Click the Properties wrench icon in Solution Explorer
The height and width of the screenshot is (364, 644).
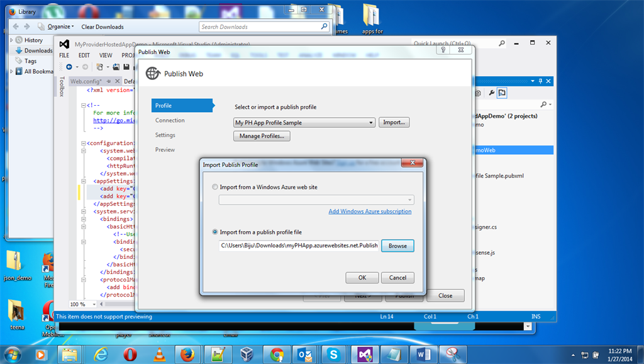[x=492, y=93]
